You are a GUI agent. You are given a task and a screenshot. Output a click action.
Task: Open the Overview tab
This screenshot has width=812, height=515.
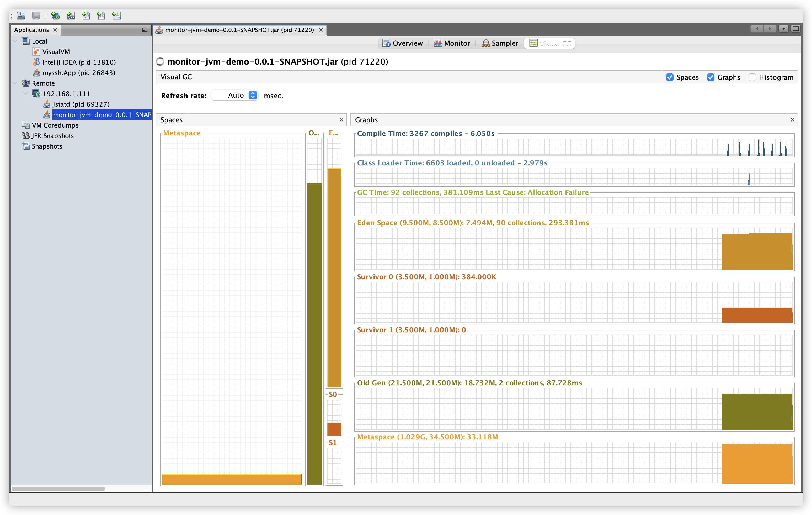click(403, 43)
